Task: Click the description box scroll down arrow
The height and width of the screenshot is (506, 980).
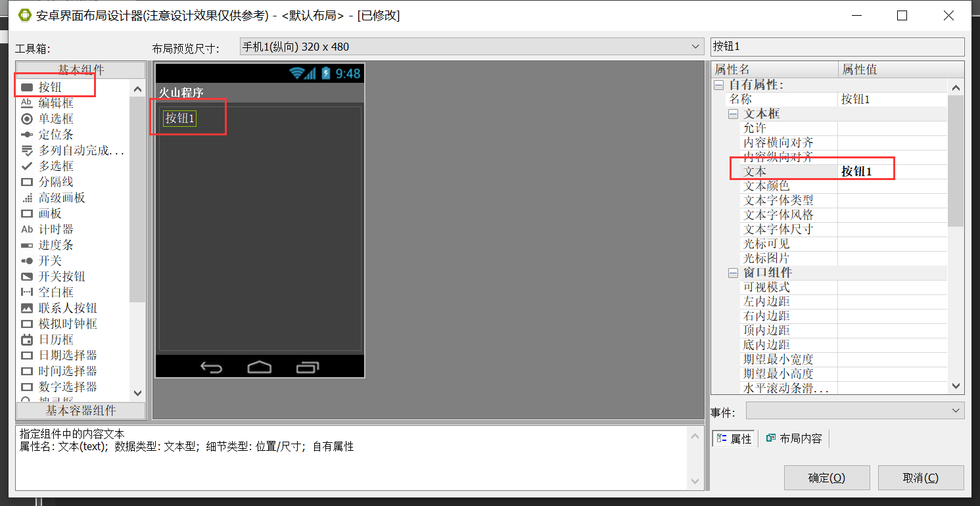Action: coord(695,482)
